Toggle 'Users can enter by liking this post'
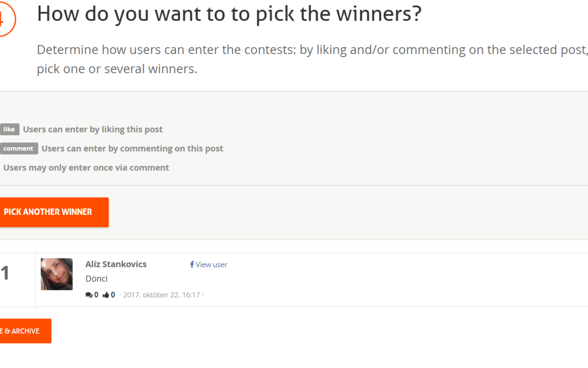The width and height of the screenshot is (588, 368). tap(93, 129)
